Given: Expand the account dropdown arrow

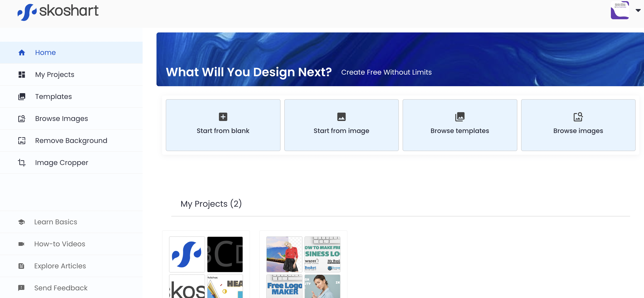Looking at the screenshot, I should coord(638,10).
